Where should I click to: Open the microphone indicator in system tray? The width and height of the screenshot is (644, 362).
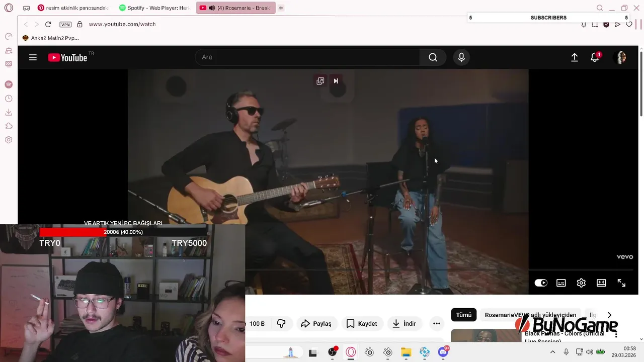566,352
